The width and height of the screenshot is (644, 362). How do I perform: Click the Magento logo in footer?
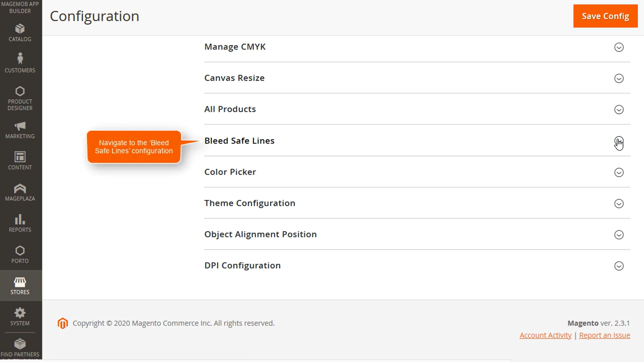[62, 323]
